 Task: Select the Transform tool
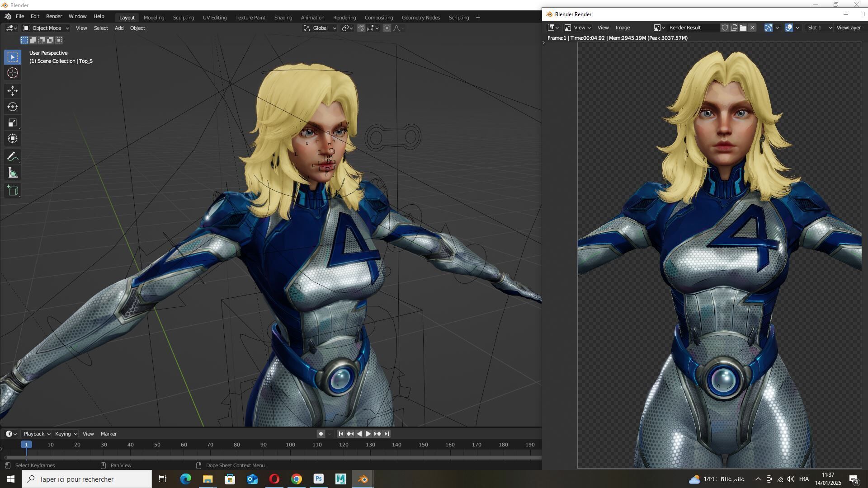click(x=13, y=139)
